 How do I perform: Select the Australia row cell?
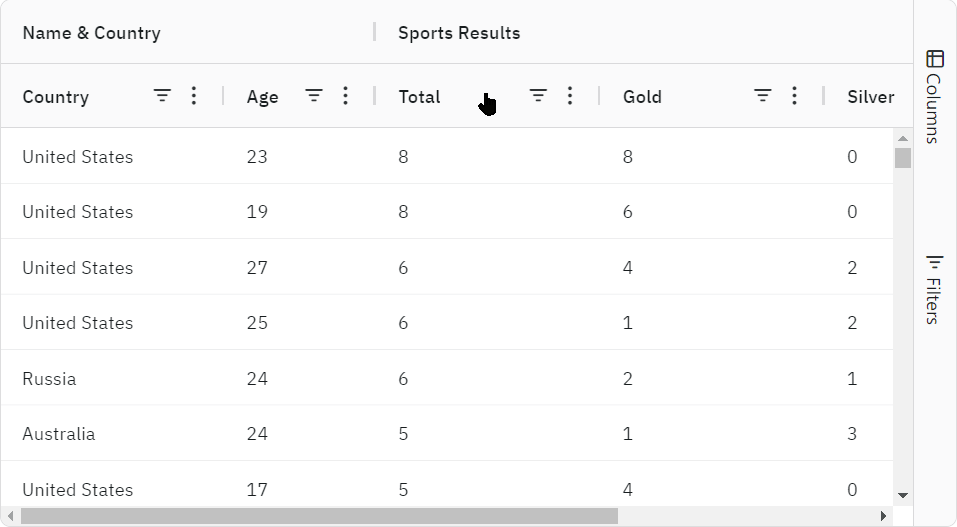point(59,434)
